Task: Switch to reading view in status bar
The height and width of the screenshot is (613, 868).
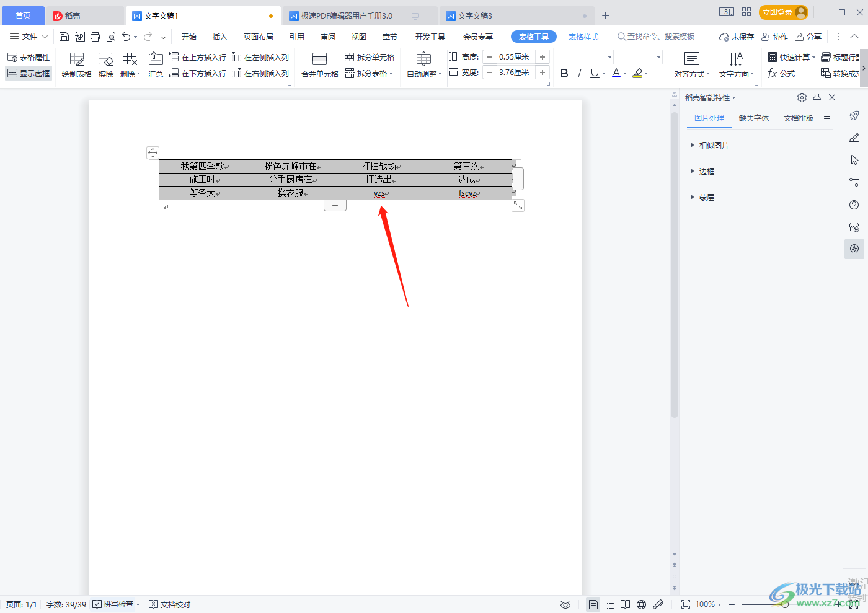Action: pyautogui.click(x=626, y=604)
